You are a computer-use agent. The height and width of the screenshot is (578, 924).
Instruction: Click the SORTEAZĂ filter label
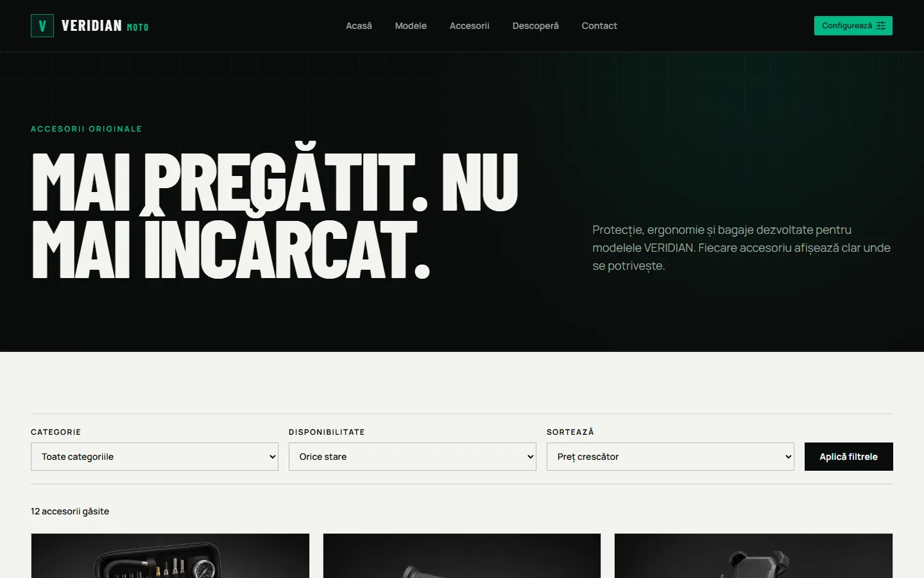570,432
